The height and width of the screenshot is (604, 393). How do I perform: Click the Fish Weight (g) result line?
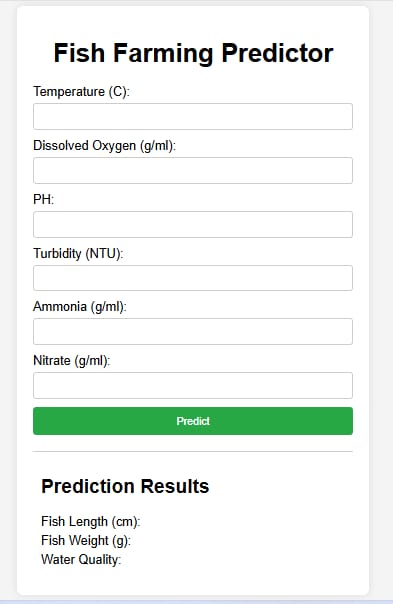[86, 540]
